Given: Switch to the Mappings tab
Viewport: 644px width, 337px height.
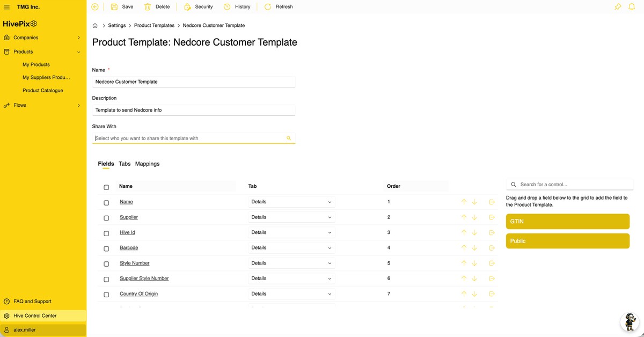Looking at the screenshot, I should point(147,164).
